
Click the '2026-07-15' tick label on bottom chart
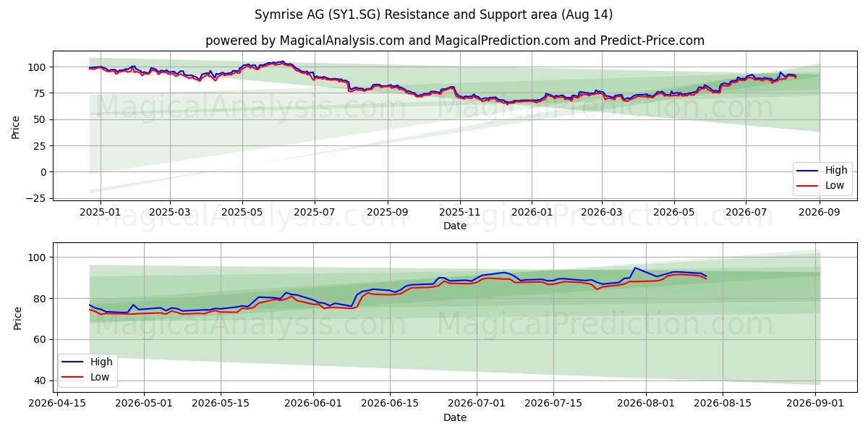(554, 404)
